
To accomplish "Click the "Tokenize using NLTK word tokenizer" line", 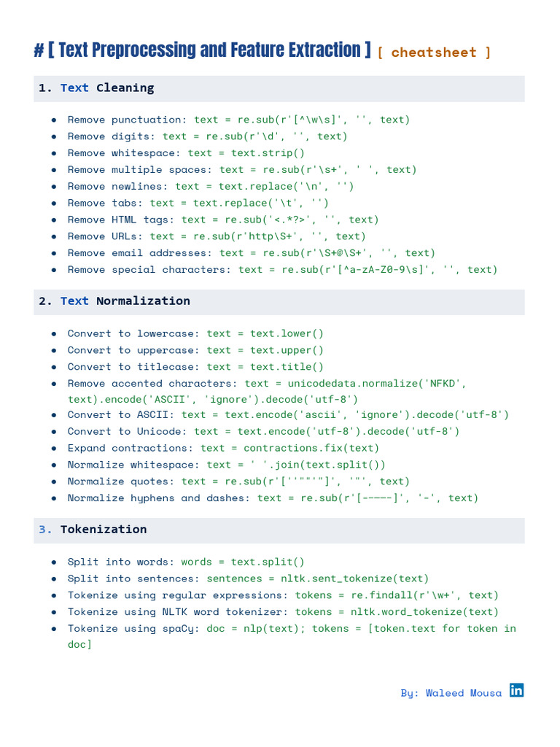I will tap(283, 612).
